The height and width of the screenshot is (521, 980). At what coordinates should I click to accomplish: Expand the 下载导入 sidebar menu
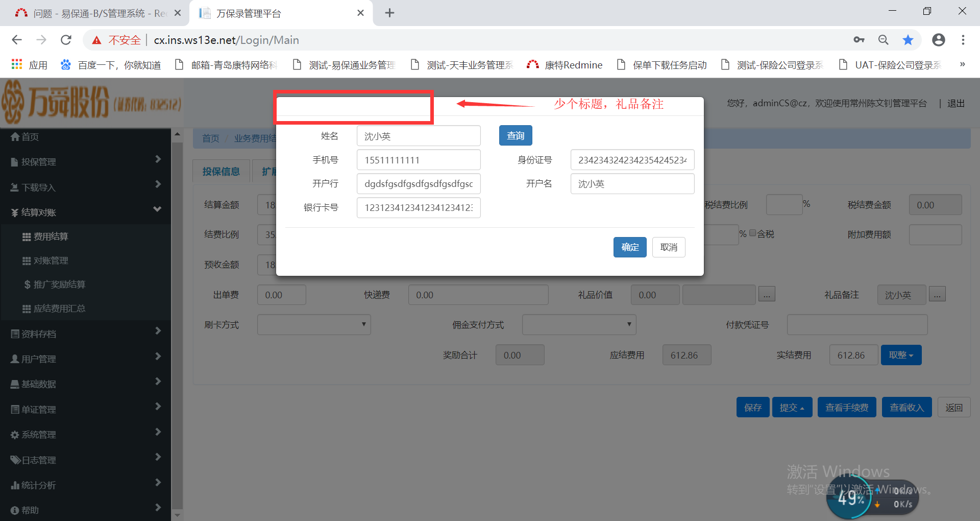(x=85, y=187)
